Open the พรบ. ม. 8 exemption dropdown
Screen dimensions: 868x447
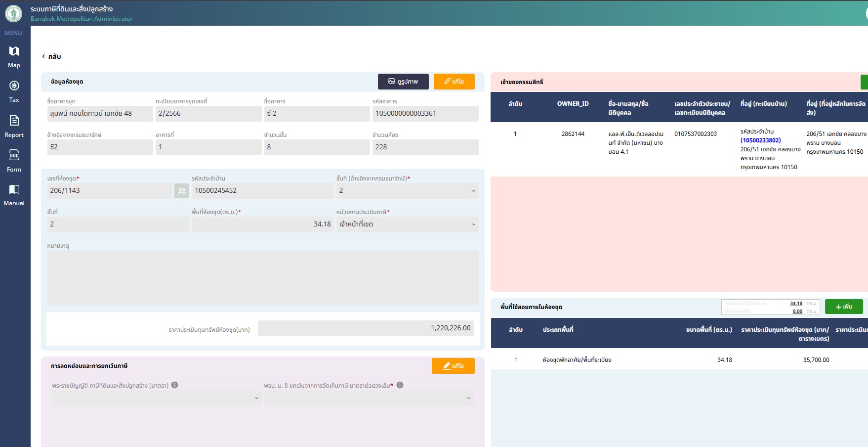tap(369, 398)
